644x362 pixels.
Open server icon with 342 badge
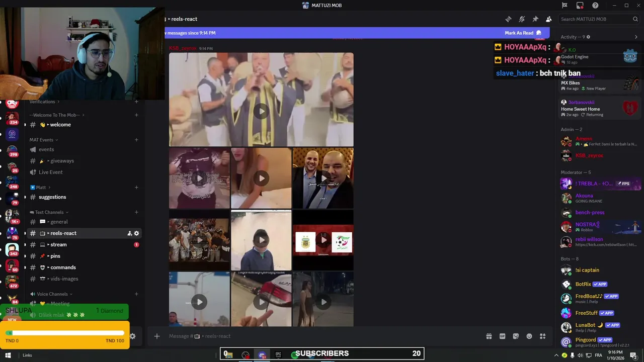[12, 249]
